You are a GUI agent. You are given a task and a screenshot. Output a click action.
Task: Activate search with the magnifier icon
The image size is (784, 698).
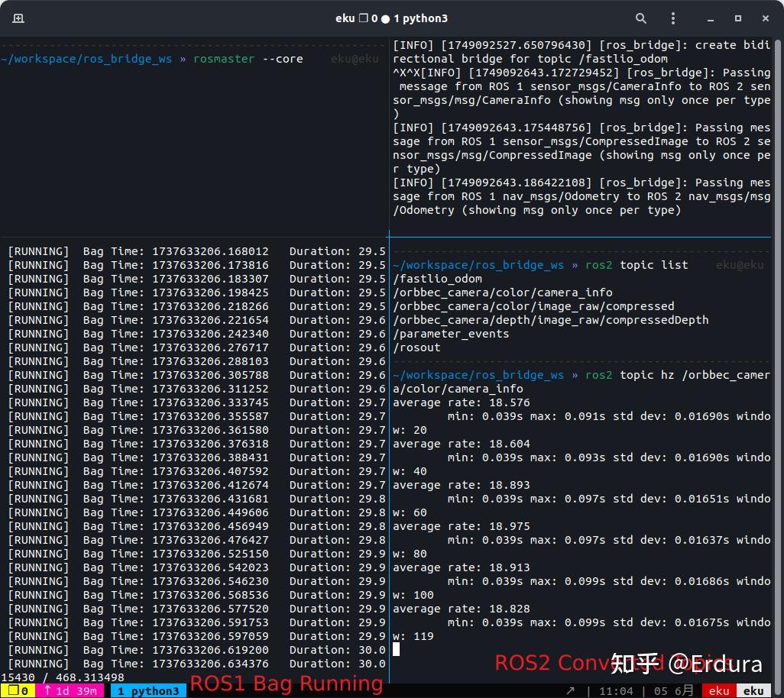tap(640, 18)
